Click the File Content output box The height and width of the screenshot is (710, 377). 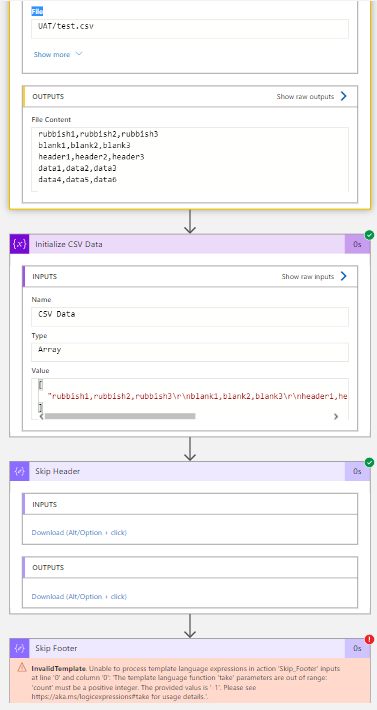190,159
